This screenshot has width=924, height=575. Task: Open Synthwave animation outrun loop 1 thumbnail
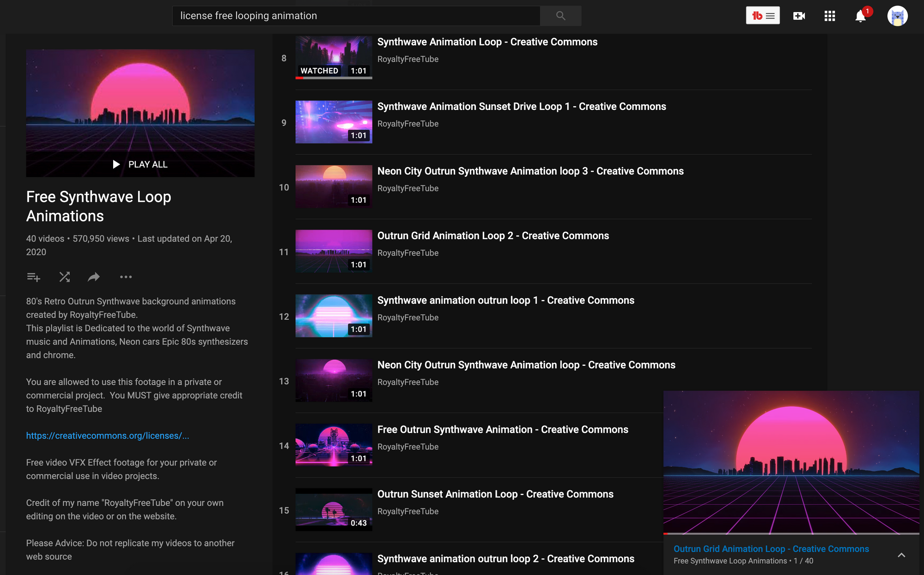334,316
